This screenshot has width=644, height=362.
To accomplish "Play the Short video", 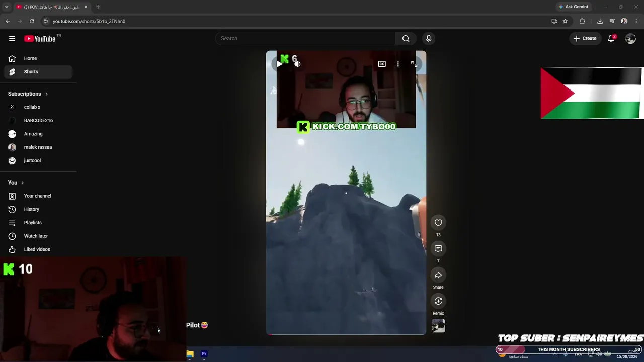I will tap(280, 64).
